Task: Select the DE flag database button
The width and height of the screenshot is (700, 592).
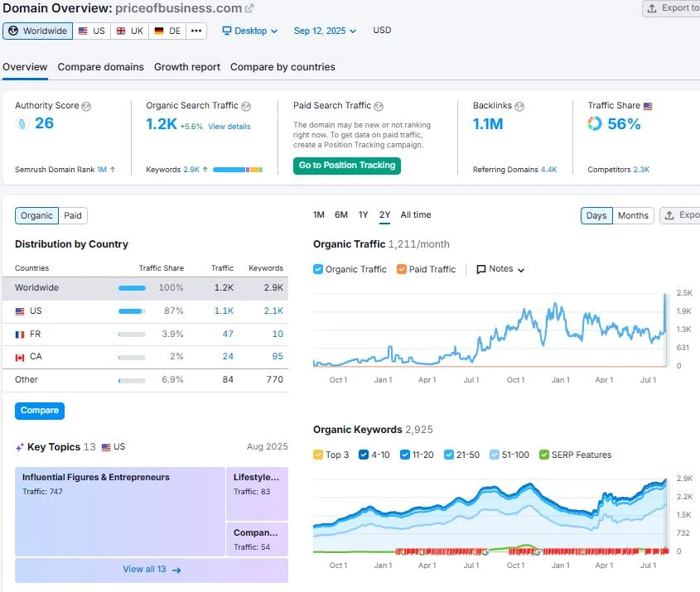Action: (167, 31)
